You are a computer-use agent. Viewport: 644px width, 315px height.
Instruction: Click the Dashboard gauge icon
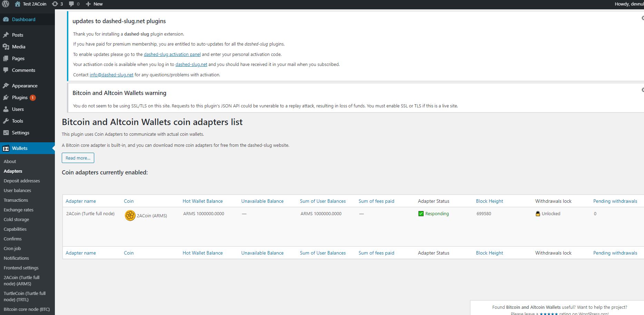point(6,19)
